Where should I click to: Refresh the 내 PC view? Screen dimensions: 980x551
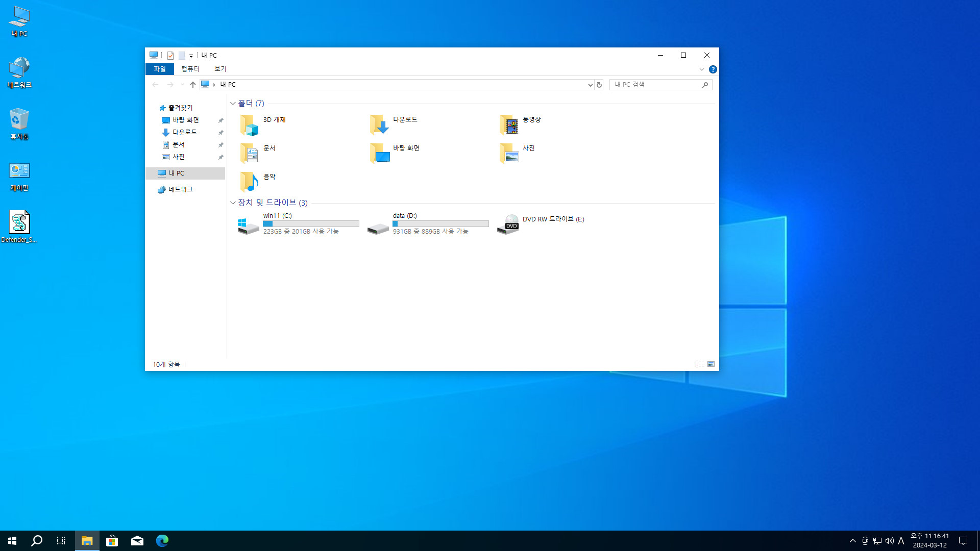[599, 85]
